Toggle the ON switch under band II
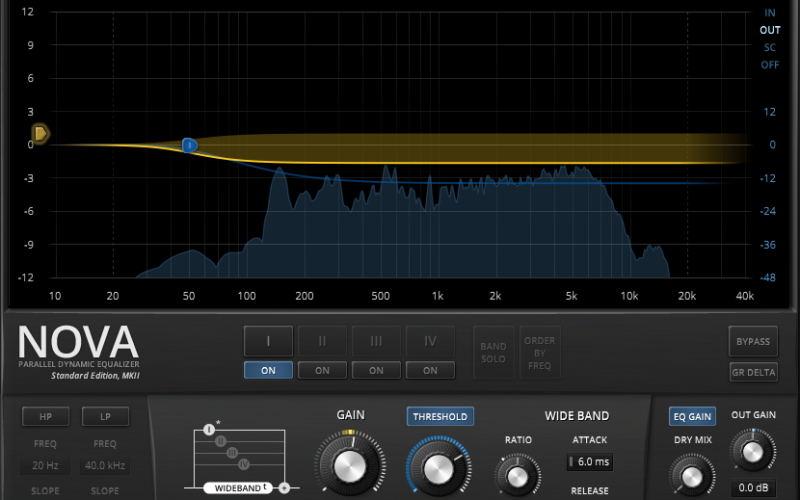800x500 pixels. pyautogui.click(x=322, y=370)
